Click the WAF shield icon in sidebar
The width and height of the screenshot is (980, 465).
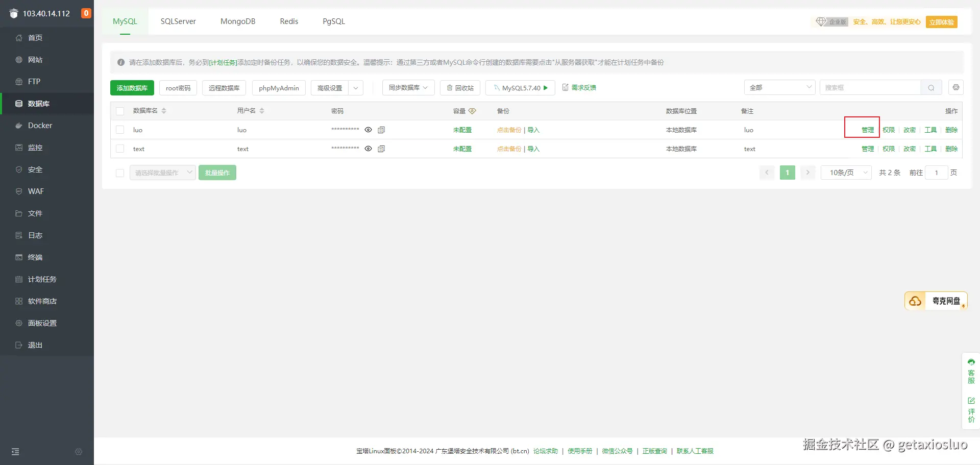click(19, 191)
